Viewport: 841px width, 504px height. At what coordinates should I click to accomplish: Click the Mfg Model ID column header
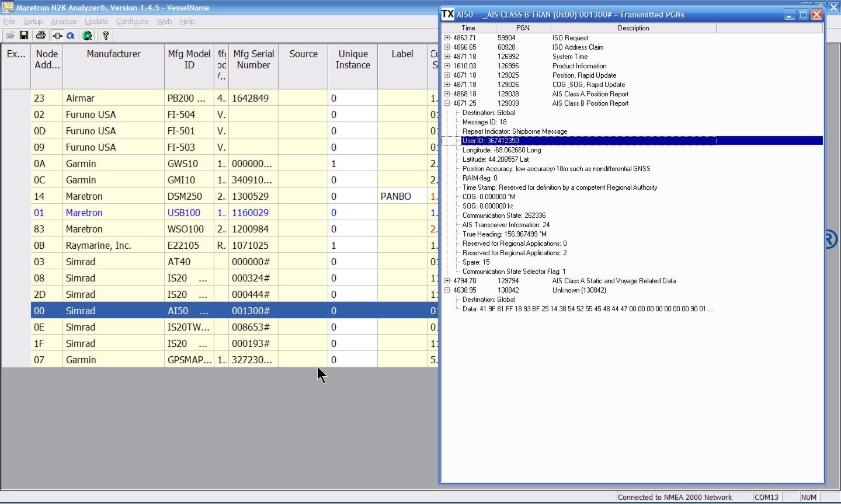[x=189, y=66]
